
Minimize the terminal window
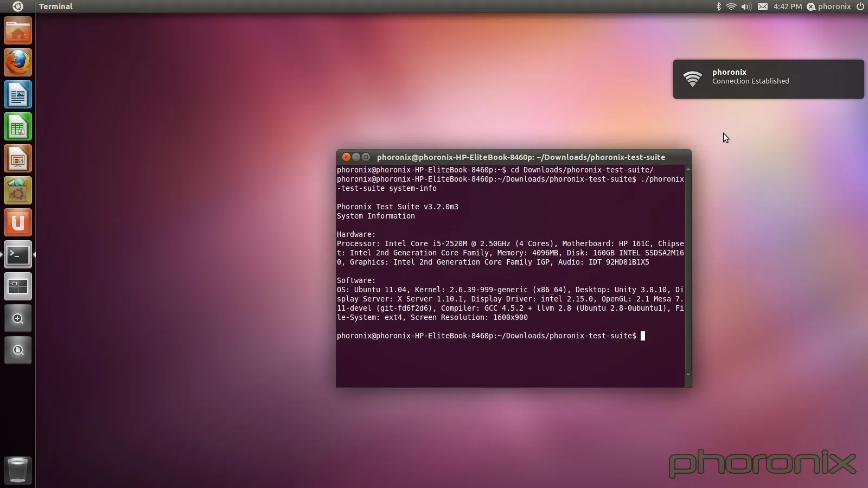point(356,157)
